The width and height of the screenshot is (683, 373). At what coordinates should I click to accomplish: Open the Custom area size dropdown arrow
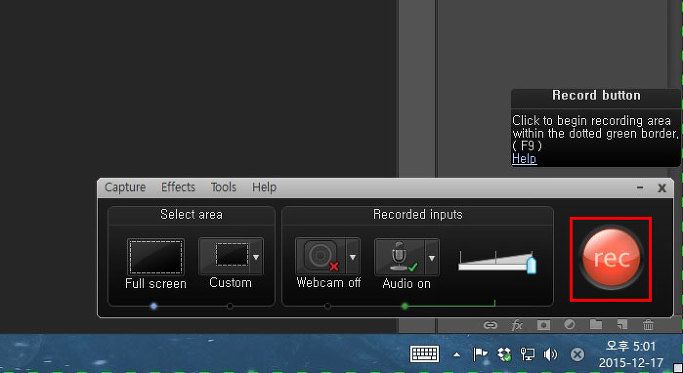click(x=257, y=257)
